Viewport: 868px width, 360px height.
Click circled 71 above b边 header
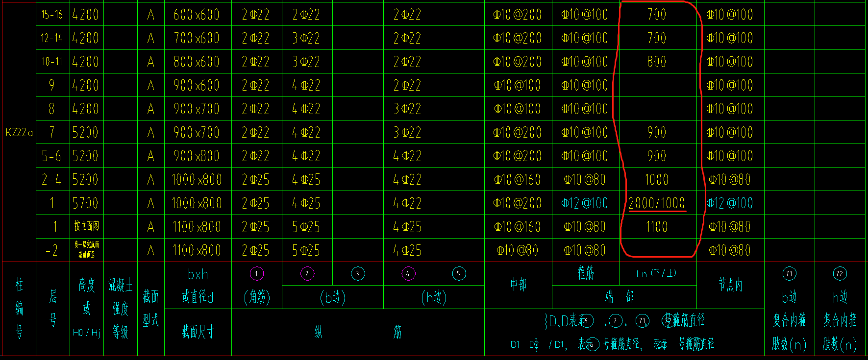[789, 273]
